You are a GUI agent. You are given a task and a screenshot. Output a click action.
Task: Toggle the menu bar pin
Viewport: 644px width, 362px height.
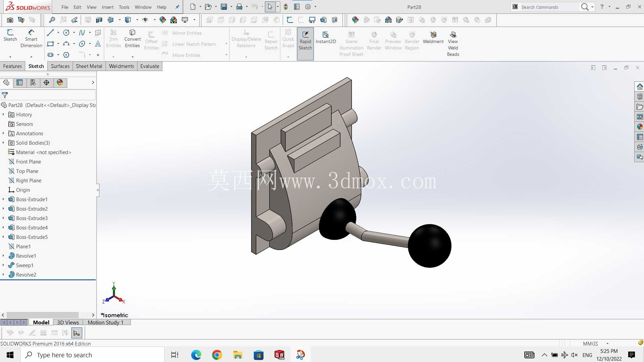click(x=177, y=7)
